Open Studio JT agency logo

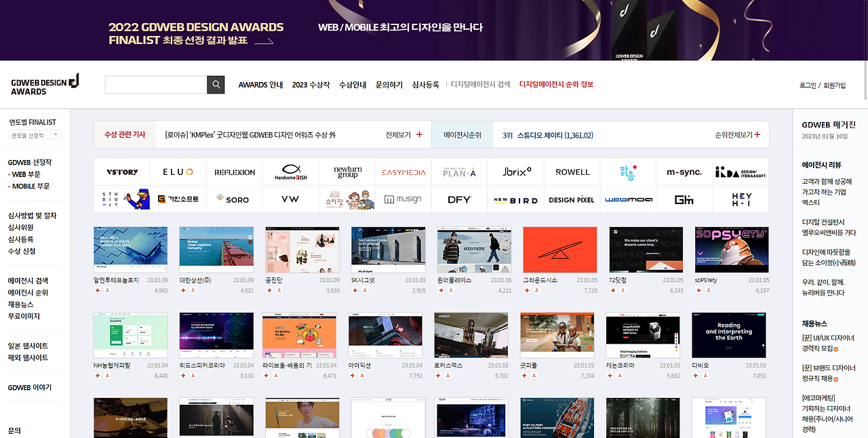122,199
